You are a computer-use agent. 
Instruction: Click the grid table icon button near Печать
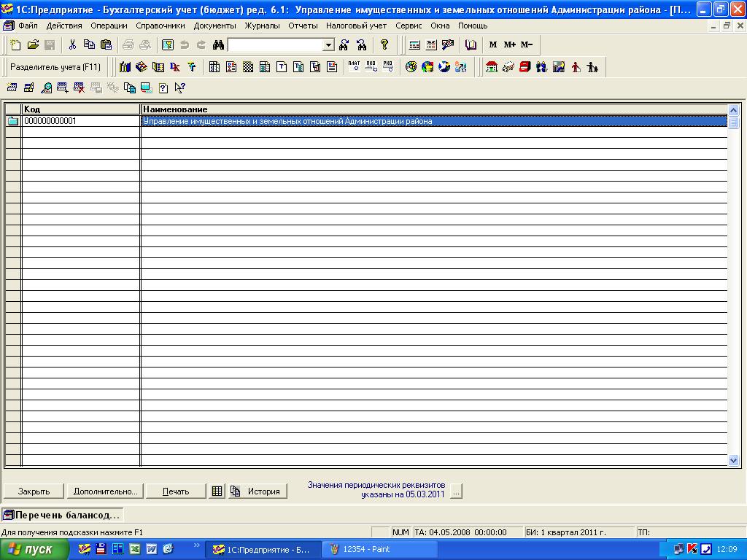[x=217, y=491]
